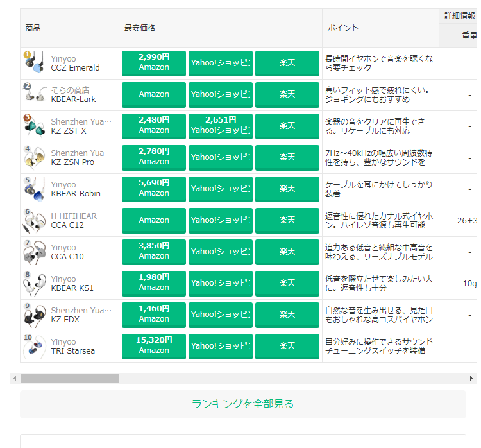Open Amazon 2,780円 for KZ ZSN Pro

154,157
